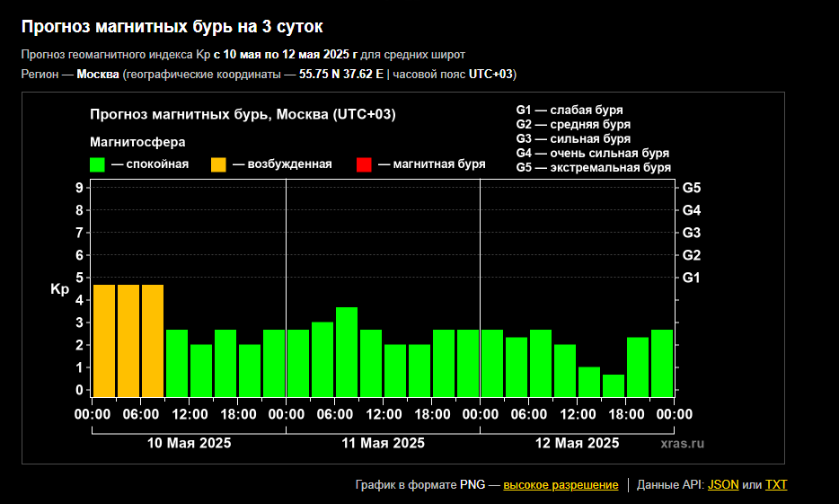839x504 pixels.
Task: Click chart title 'Прогноз магнитных бурь, Москва'
Action: pos(243,115)
